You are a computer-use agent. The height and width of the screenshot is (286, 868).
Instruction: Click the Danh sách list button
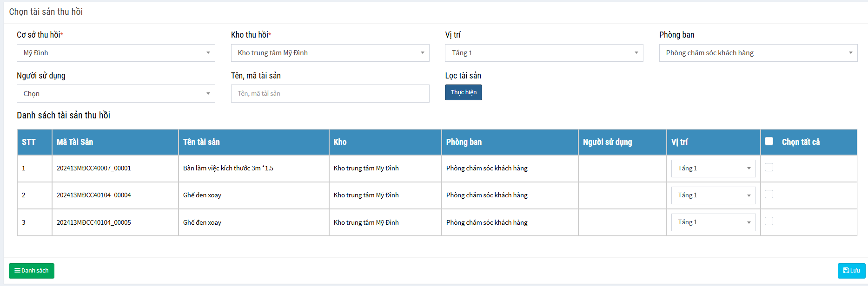[32, 271]
